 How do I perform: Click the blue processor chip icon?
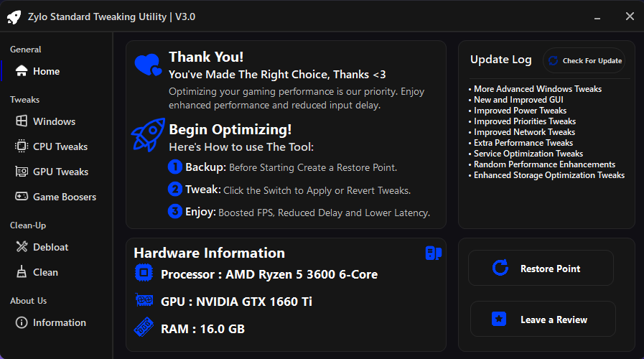click(144, 273)
